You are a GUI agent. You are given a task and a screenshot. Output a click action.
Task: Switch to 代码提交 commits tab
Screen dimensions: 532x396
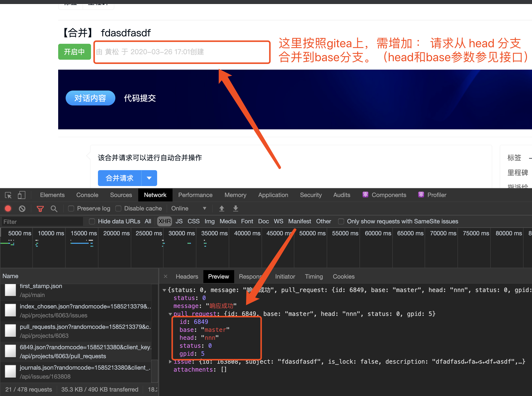tap(140, 98)
